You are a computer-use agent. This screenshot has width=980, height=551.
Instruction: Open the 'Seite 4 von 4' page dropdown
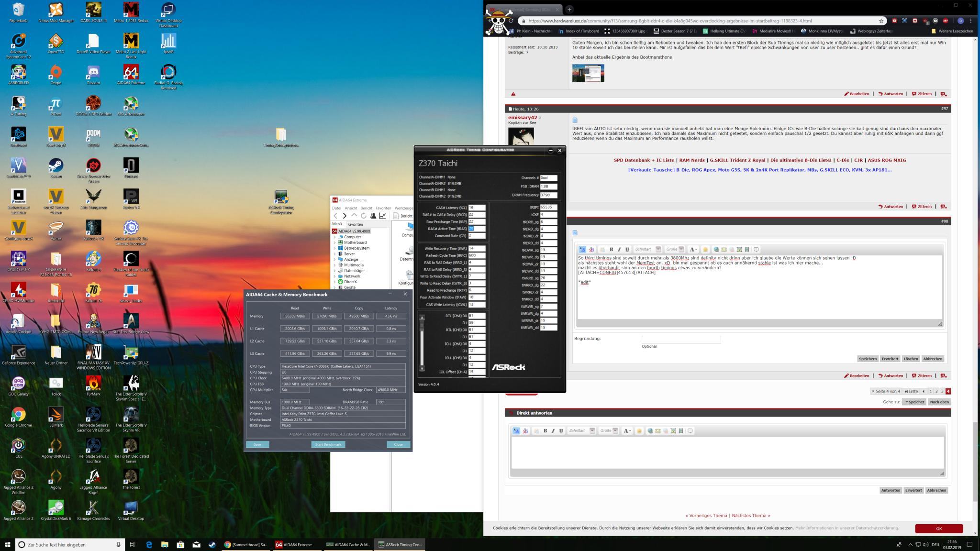tap(886, 391)
